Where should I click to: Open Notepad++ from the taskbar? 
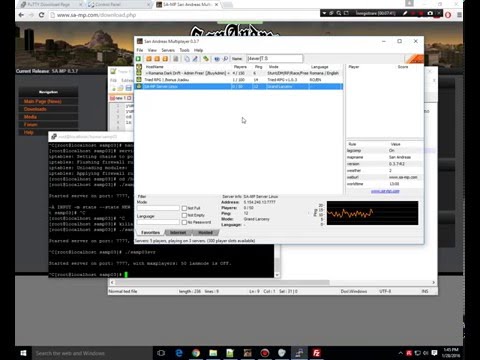coord(230,353)
